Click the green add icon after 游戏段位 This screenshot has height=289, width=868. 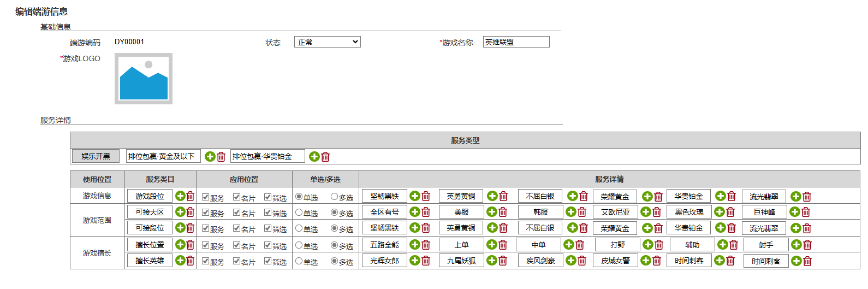[x=180, y=196]
